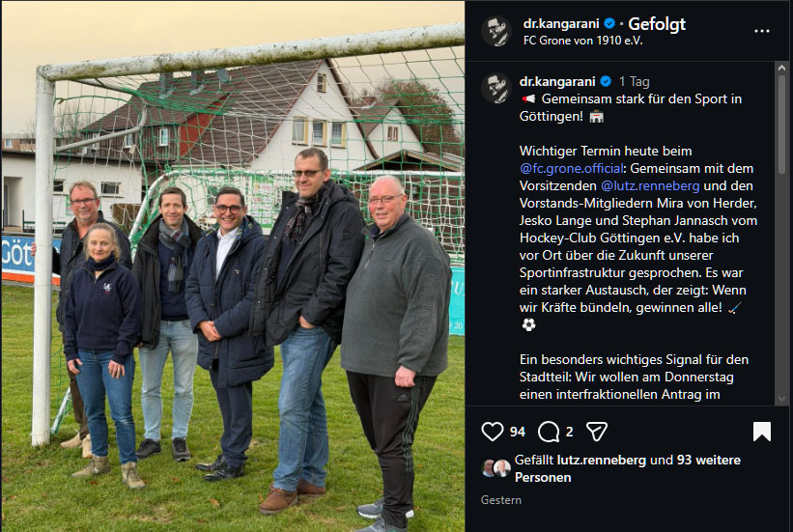
Task: Click the avatar beside the caption
Action: pyautogui.click(x=496, y=88)
